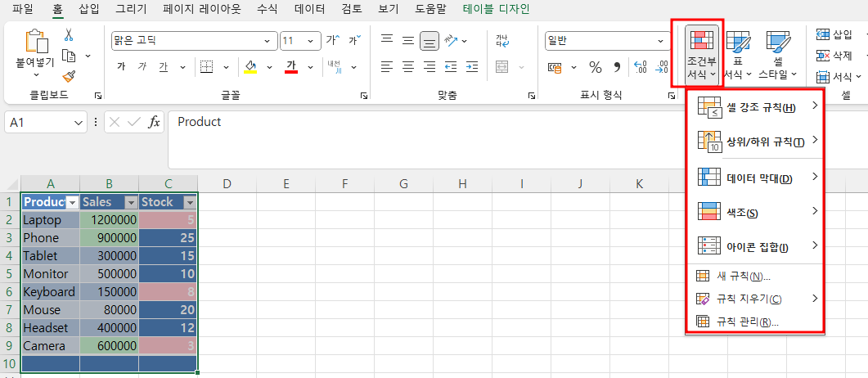868x378 pixels.
Task: Select cell containing Laptop
Action: pos(51,220)
